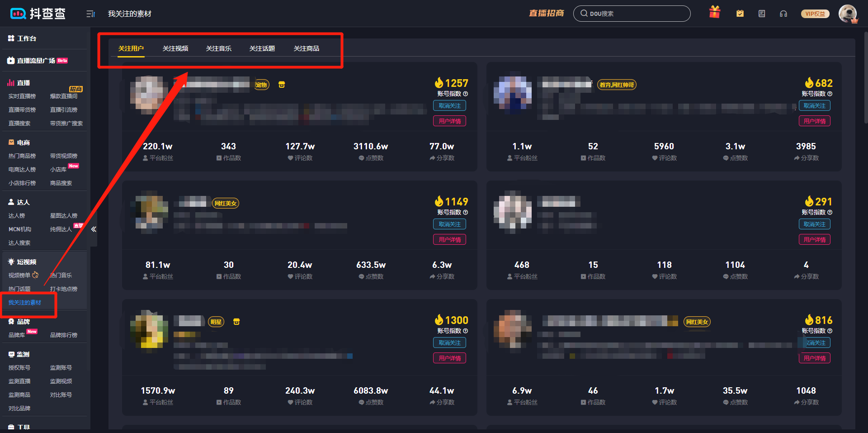Image resolution: width=868 pixels, height=433 pixels.
Task: Open the document guide icon in header
Action: click(762, 14)
